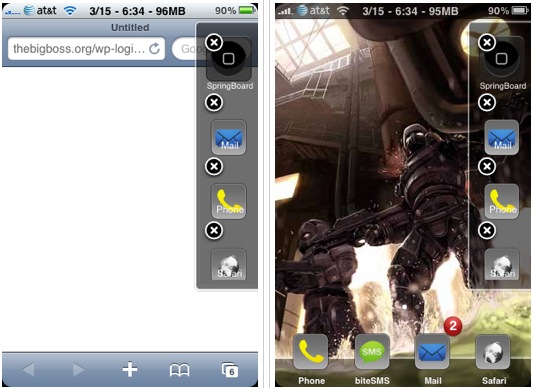
Task: Close Safari in left switcher panel
Action: pos(214,230)
